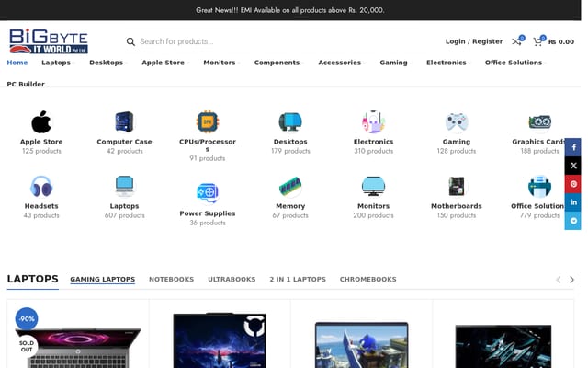Open the PC Builder link
This screenshot has width=588, height=368.
coord(26,84)
